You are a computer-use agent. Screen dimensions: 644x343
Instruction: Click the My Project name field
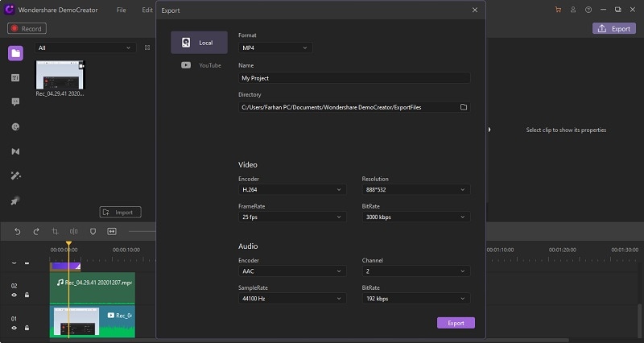point(354,78)
